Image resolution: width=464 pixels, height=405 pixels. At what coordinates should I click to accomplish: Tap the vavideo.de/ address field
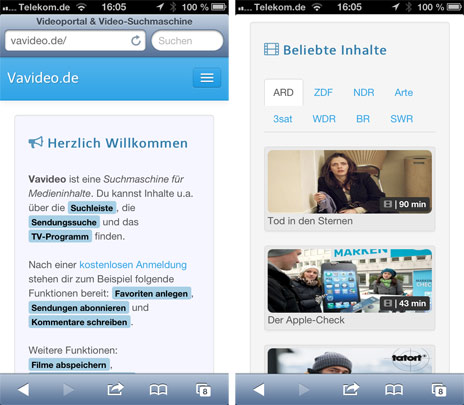pyautogui.click(x=75, y=41)
